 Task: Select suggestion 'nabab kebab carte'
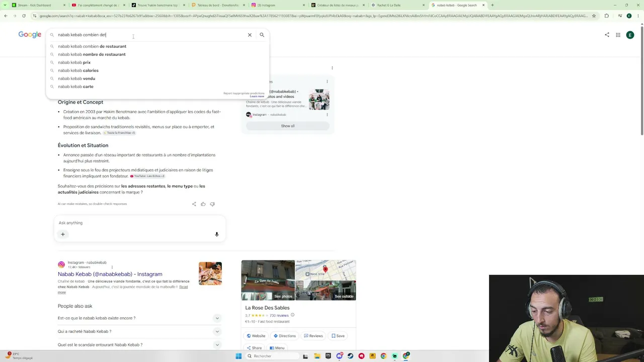(x=157, y=86)
